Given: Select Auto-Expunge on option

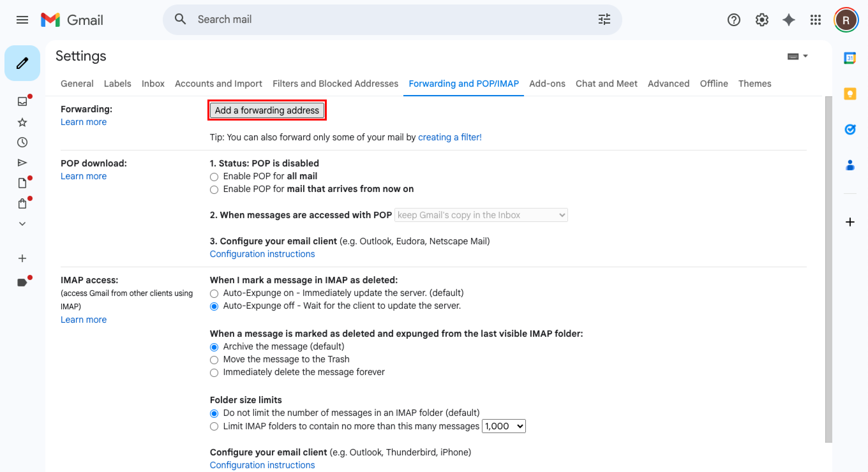Looking at the screenshot, I should click(214, 294).
